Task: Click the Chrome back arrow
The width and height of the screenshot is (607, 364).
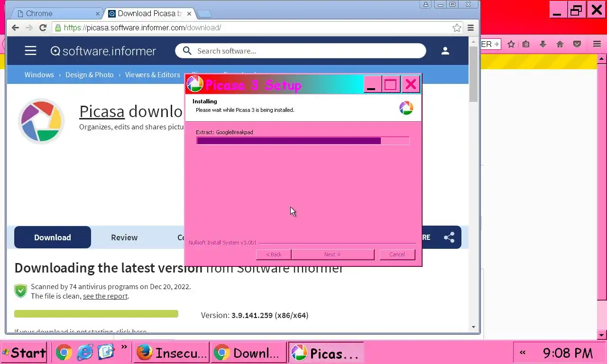Action: tap(15, 27)
